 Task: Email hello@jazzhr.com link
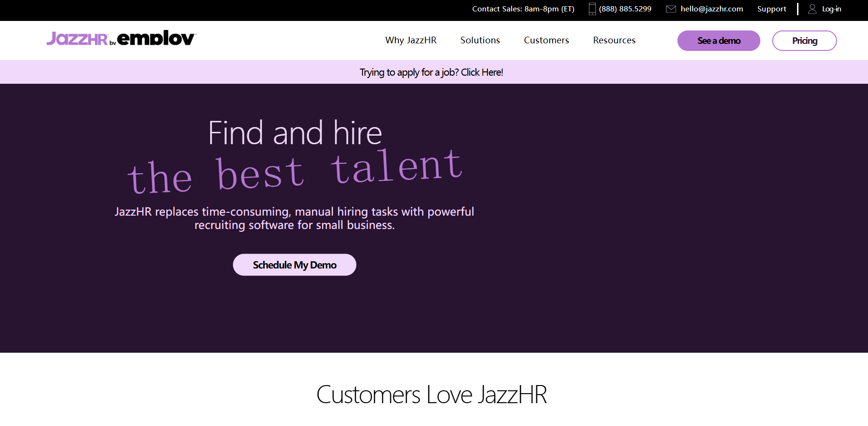(x=712, y=9)
